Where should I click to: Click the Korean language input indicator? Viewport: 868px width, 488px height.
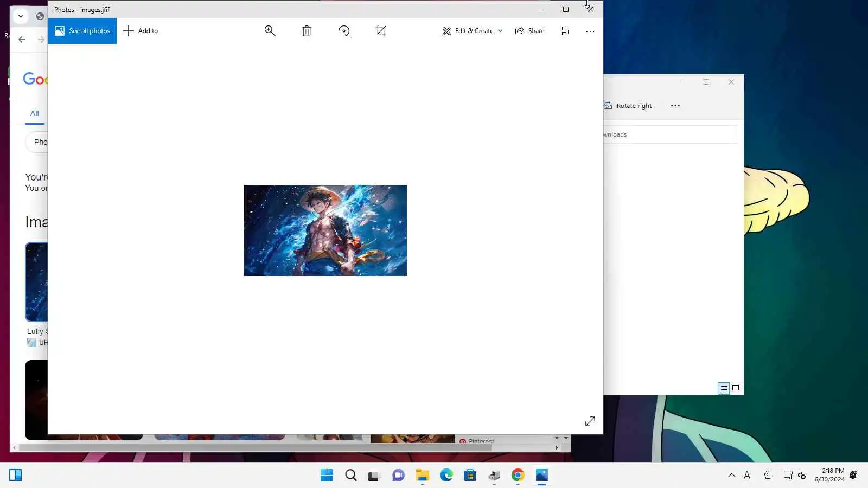[x=767, y=476]
